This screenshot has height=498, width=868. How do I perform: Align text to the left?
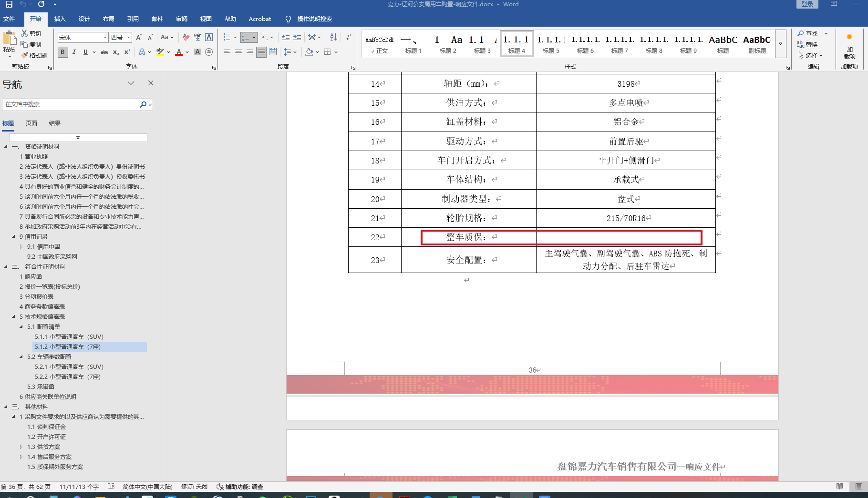click(x=227, y=52)
